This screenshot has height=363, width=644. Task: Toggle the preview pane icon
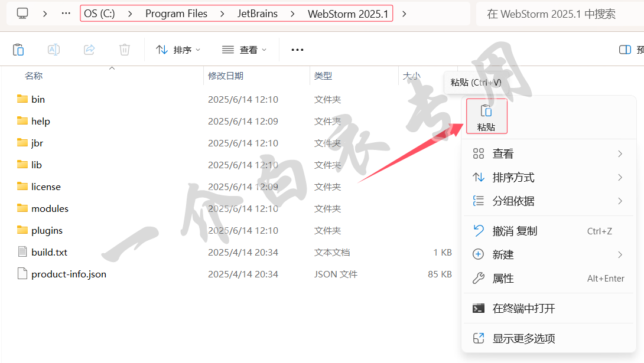[x=625, y=50]
